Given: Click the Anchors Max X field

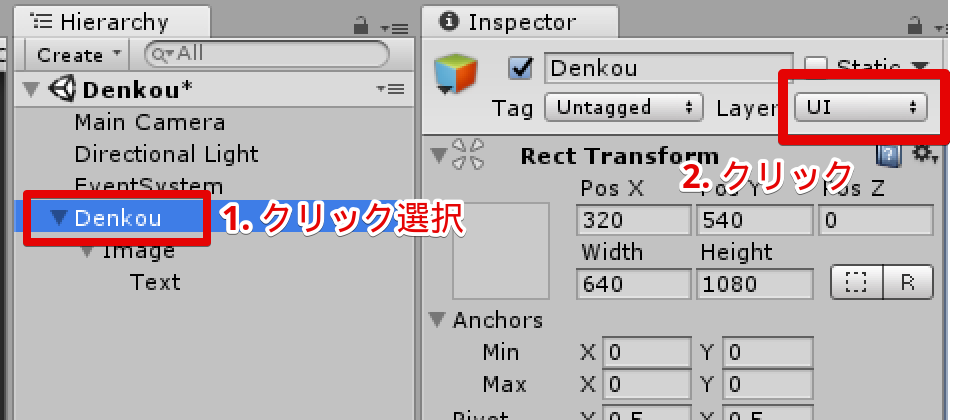Looking at the screenshot, I should (x=647, y=385).
